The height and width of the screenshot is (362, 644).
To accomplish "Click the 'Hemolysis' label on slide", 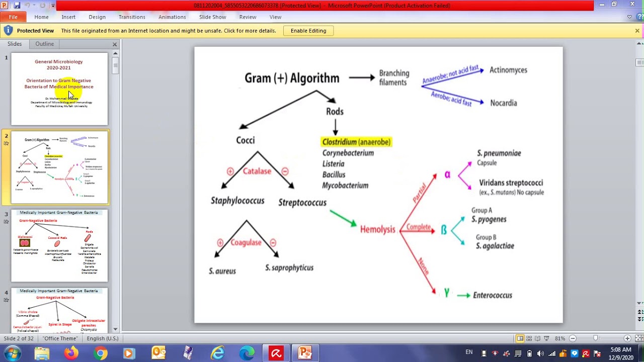I will [x=377, y=229].
